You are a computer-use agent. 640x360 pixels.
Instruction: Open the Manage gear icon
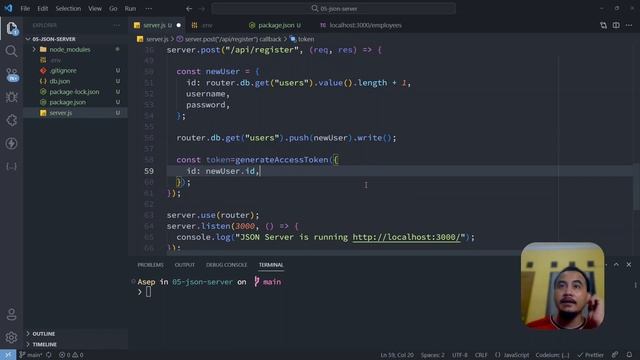[x=11, y=337]
